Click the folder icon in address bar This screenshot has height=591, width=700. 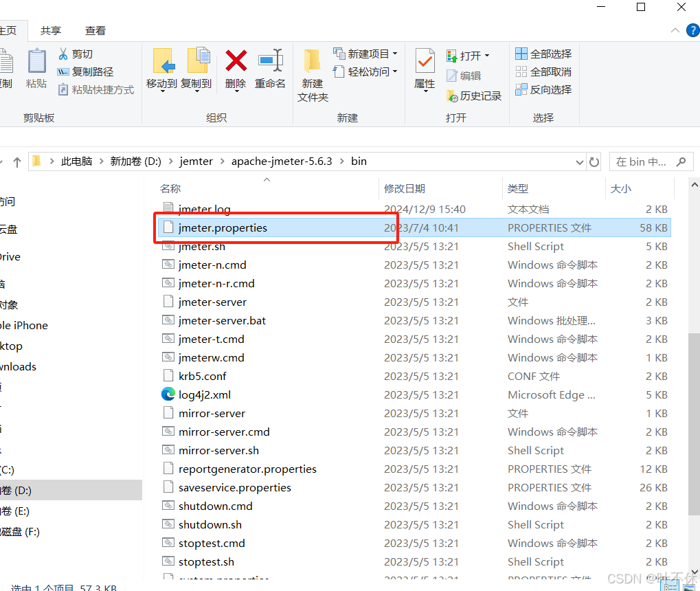[36, 161]
